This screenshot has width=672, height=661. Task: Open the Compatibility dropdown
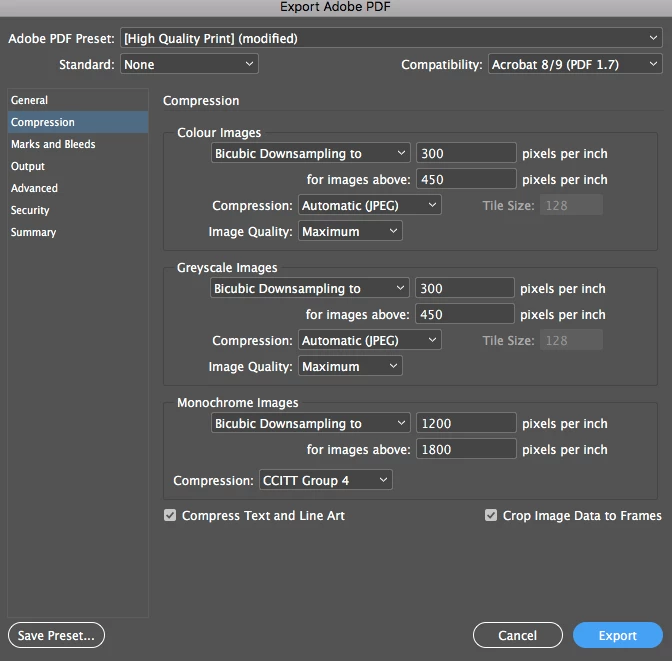575,64
